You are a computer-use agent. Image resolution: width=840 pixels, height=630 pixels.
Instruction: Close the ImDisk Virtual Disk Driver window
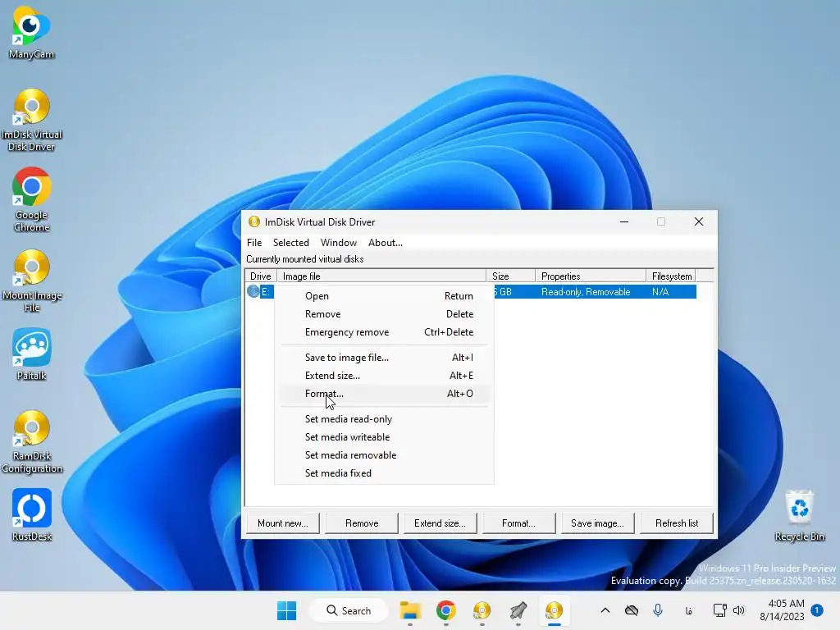(x=699, y=221)
